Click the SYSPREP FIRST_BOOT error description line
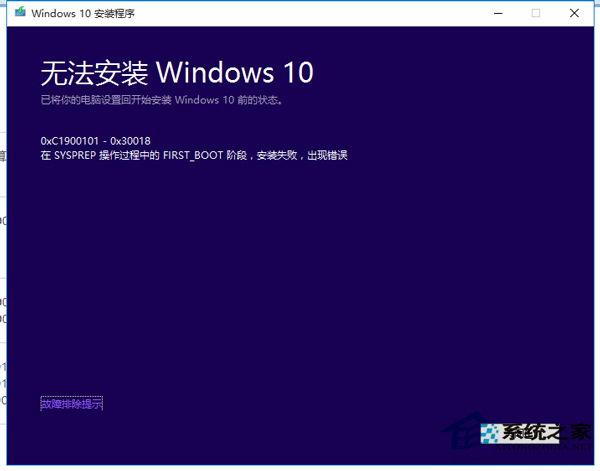Screen dimensions: 600x471 coord(194,155)
